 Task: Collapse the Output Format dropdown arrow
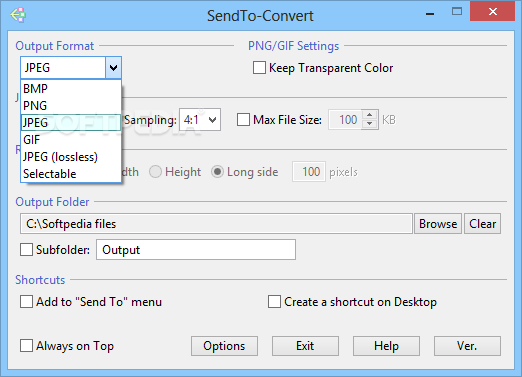pos(113,68)
